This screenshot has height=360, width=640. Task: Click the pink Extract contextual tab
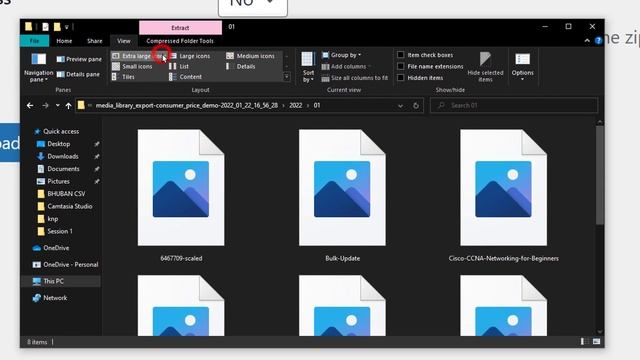(x=180, y=28)
